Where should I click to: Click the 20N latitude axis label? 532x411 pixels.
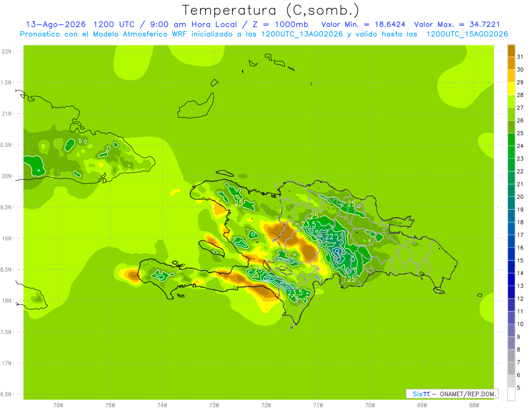(7, 176)
